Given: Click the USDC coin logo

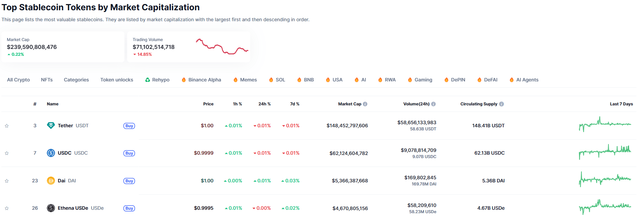Looking at the screenshot, I should point(51,153).
